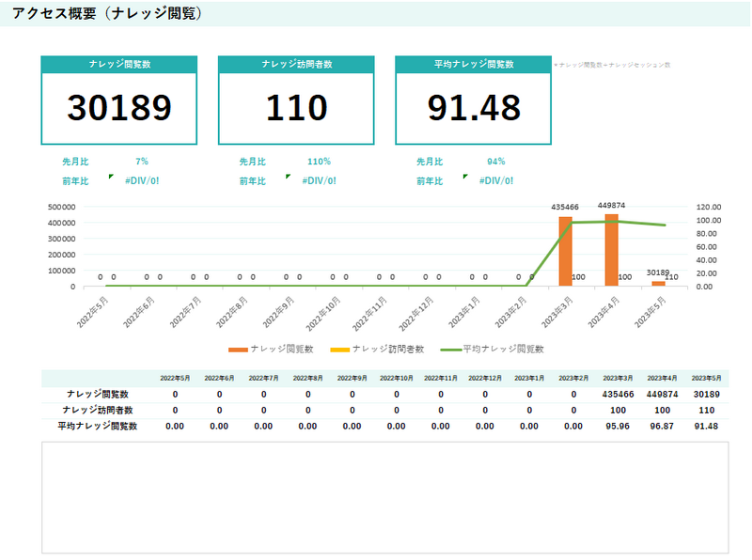This screenshot has width=752, height=560.
Task: Select the orange bar labeled 435466
Action: tap(565, 251)
